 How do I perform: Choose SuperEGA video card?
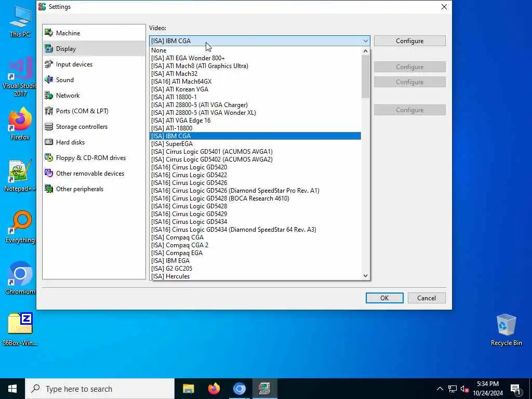pyautogui.click(x=255, y=144)
